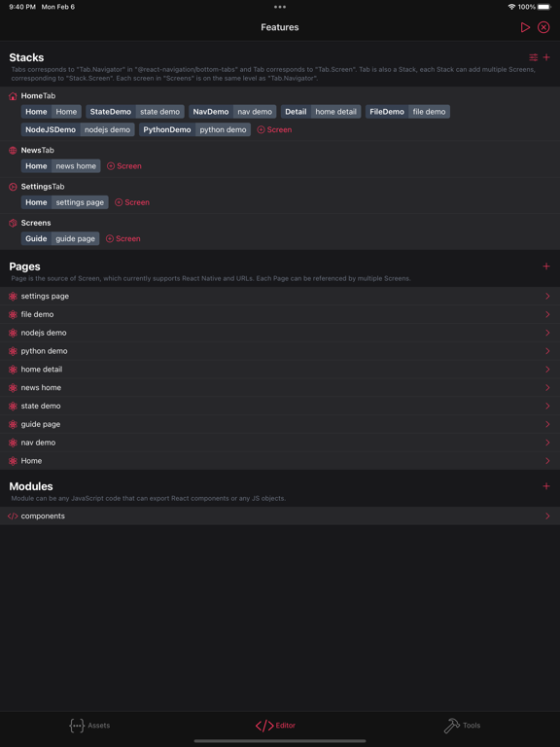Tap the Assets braces icon
The width and height of the screenshot is (560, 747).
pyautogui.click(x=77, y=726)
